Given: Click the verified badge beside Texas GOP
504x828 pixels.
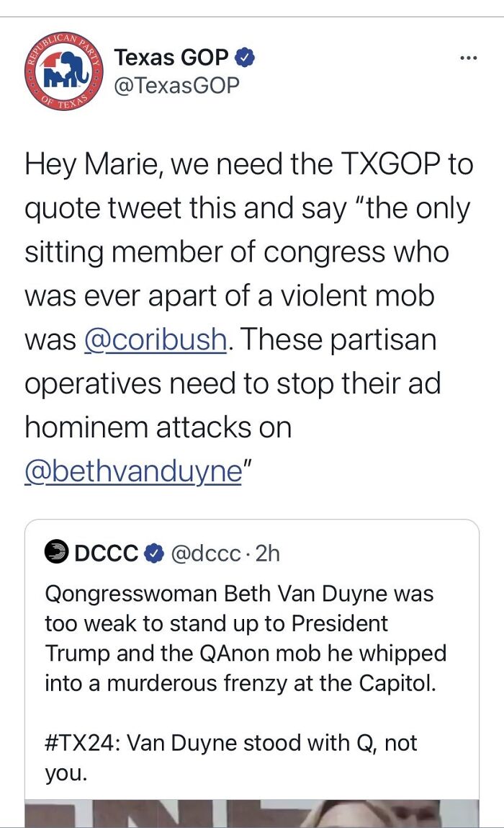Looking at the screenshot, I should (x=243, y=57).
